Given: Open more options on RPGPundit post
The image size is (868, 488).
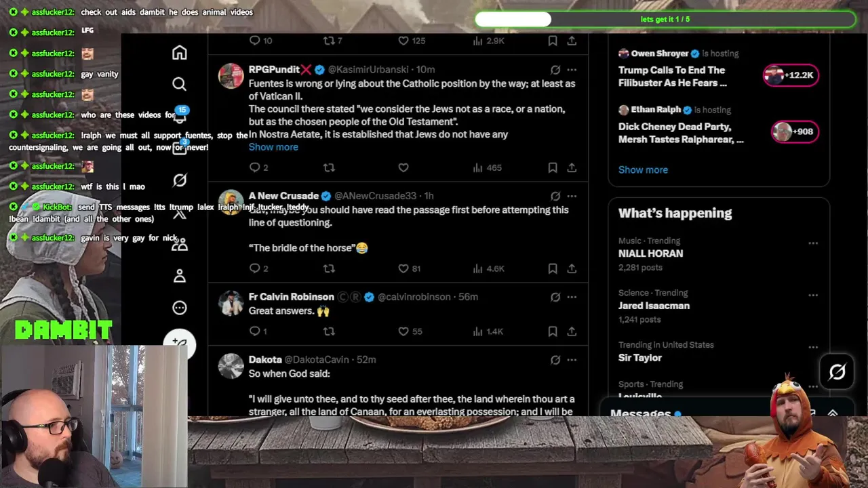Looking at the screenshot, I should [572, 70].
